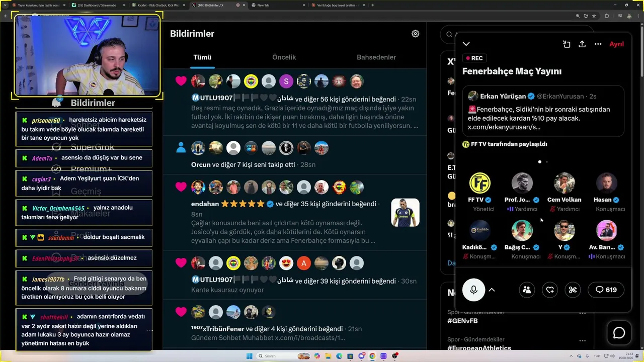Select Cem Volkan speaker avatar
644x362 pixels.
pyautogui.click(x=564, y=183)
